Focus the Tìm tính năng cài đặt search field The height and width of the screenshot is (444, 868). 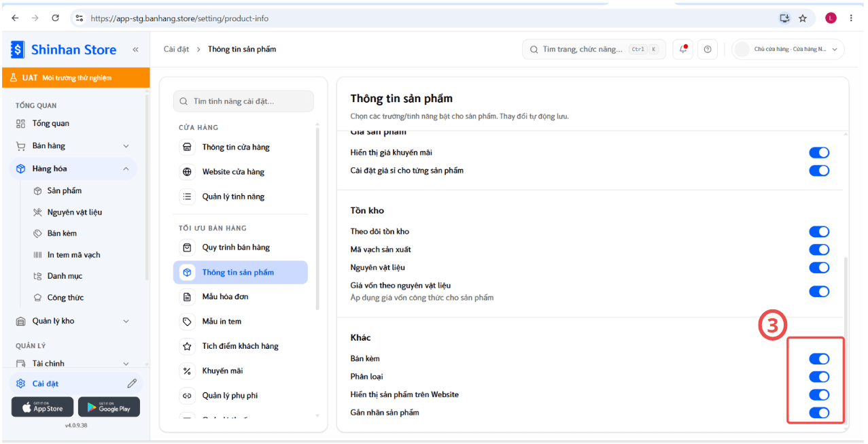tap(243, 101)
